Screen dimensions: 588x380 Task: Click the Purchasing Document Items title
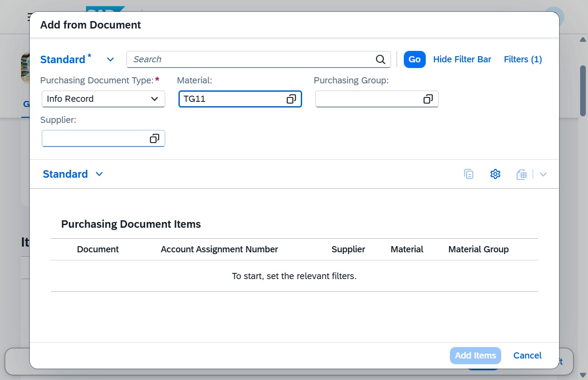click(x=131, y=224)
